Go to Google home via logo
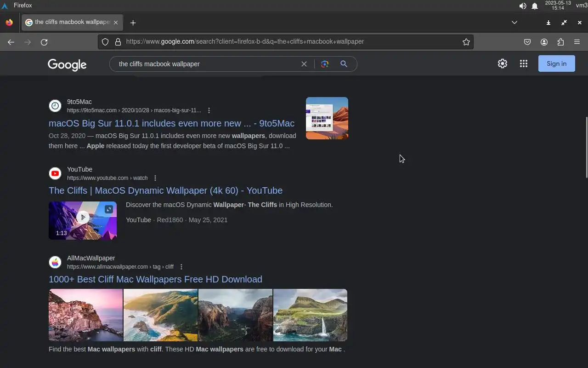The image size is (588, 368). (67, 64)
